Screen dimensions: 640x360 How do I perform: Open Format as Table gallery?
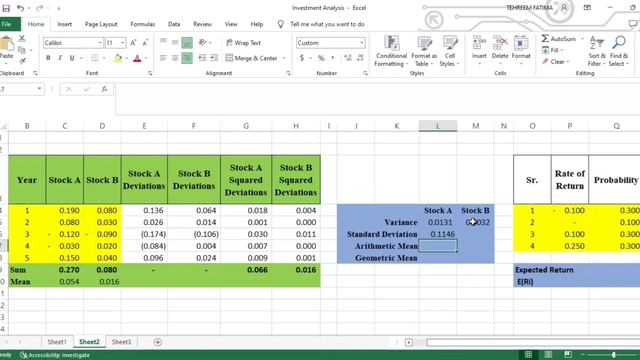tap(424, 51)
